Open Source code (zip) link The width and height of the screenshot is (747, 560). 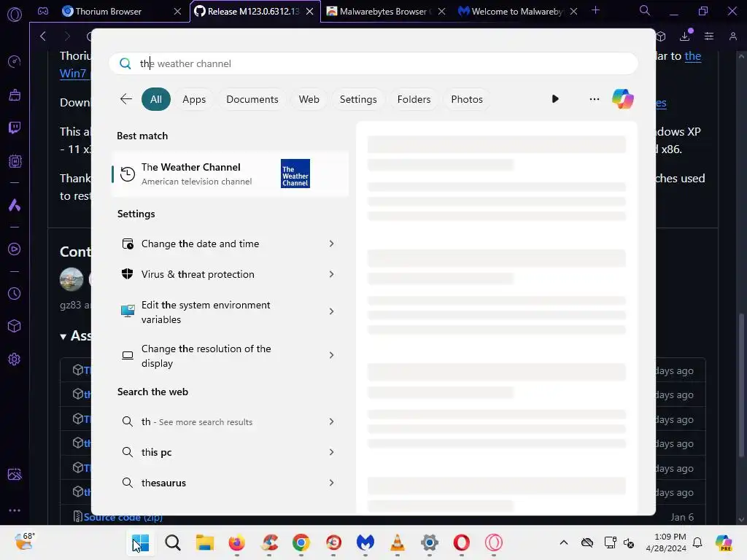(123, 517)
